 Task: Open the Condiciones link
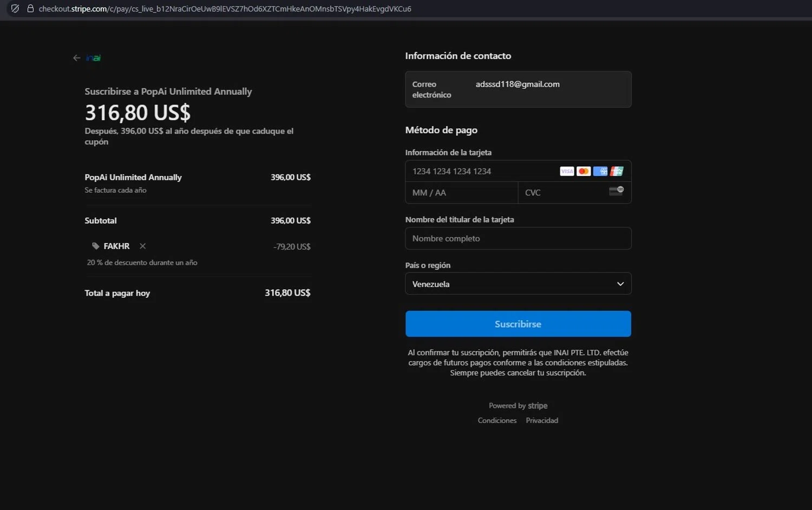click(x=497, y=420)
